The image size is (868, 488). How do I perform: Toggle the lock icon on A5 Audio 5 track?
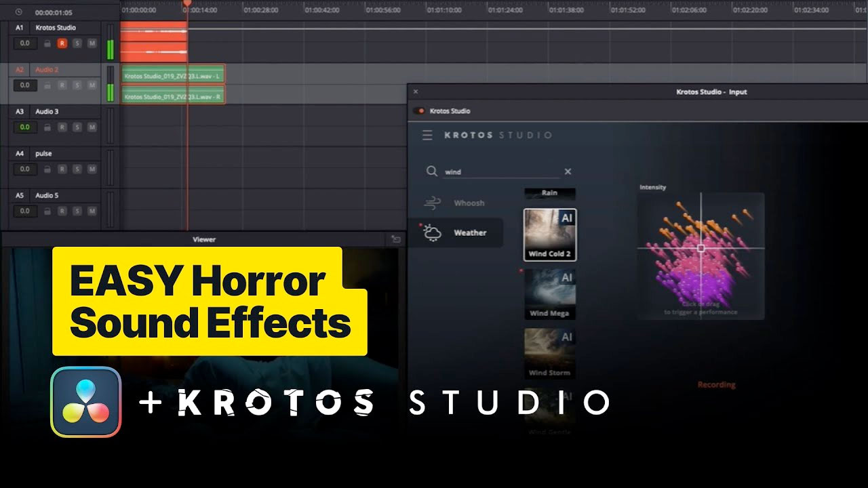[47, 211]
